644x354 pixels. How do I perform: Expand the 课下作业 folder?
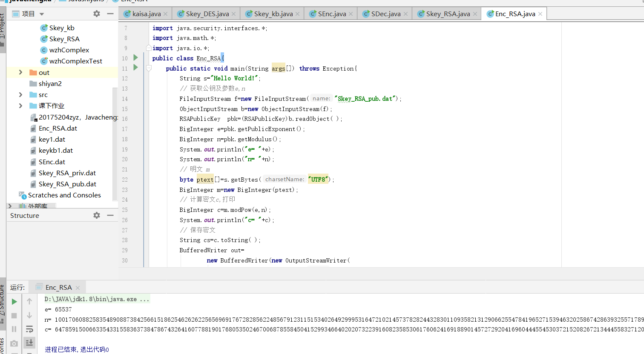click(20, 106)
